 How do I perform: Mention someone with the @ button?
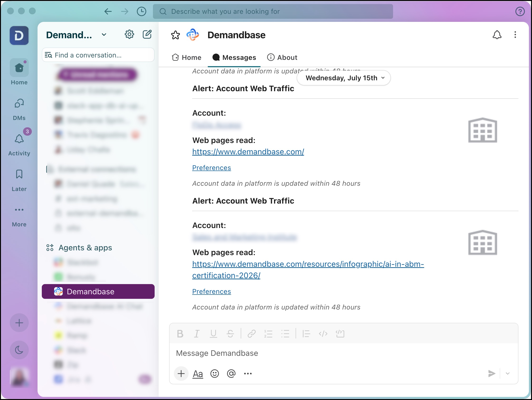pos(231,374)
